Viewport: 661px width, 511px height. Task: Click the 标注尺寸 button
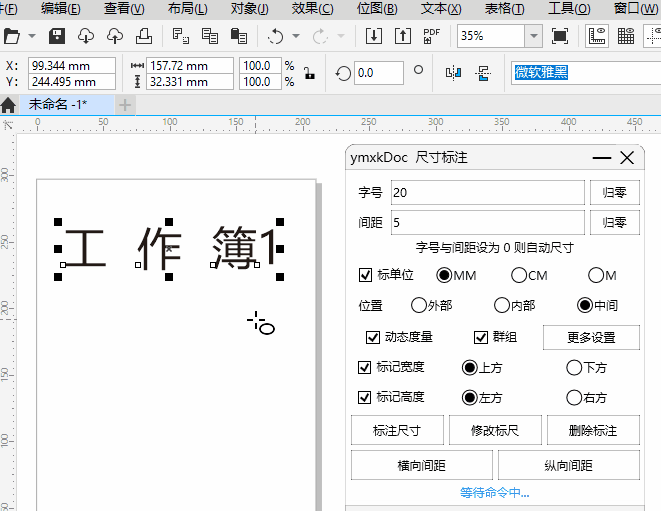pos(397,431)
